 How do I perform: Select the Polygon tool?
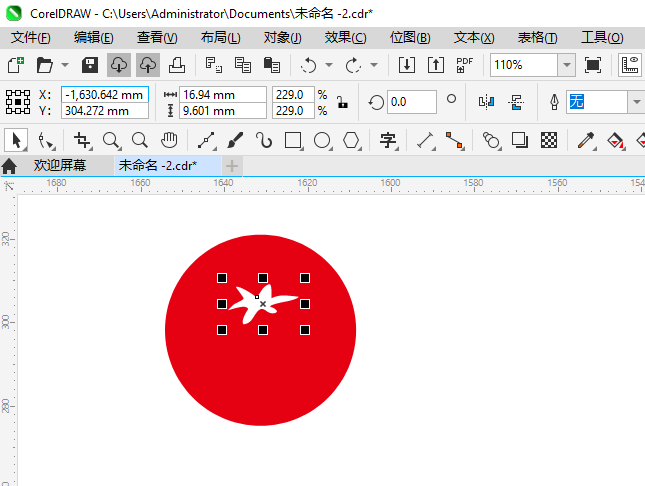click(x=351, y=140)
